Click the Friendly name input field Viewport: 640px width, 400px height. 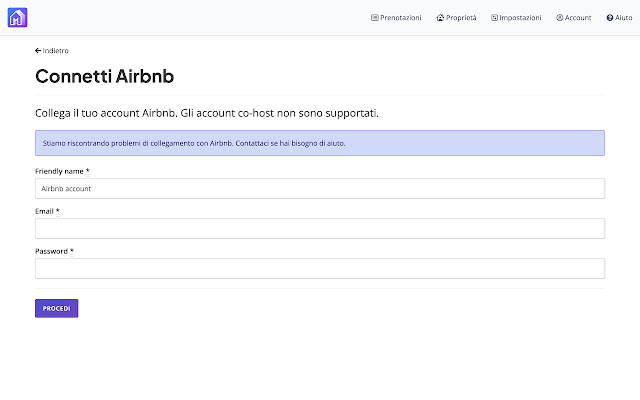click(x=320, y=189)
